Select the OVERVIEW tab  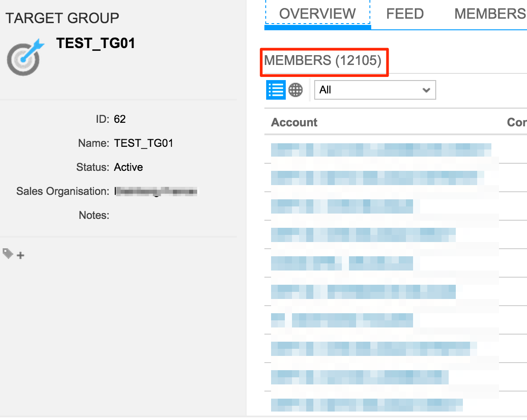[317, 13]
